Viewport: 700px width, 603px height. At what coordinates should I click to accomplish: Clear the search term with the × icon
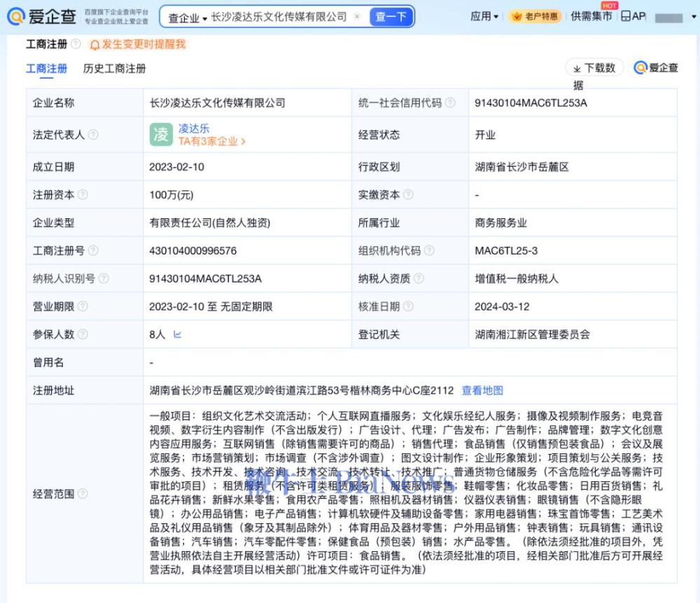pyautogui.click(x=356, y=15)
